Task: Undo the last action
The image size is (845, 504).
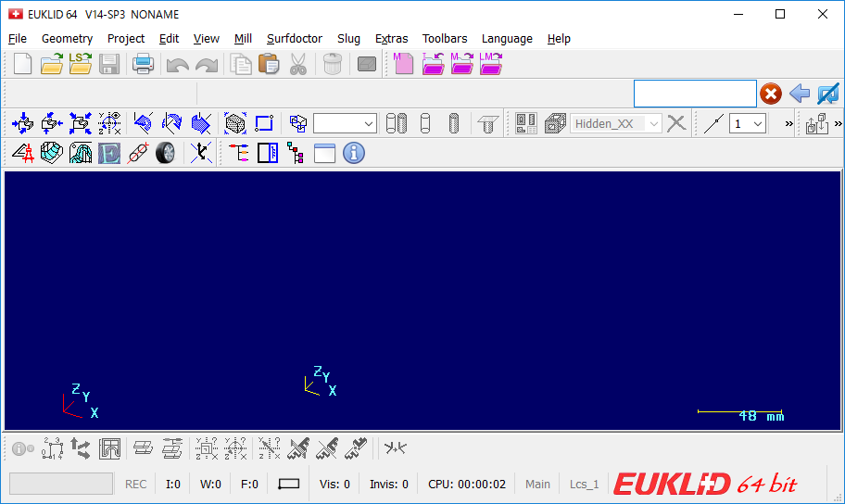Action: coord(177,65)
